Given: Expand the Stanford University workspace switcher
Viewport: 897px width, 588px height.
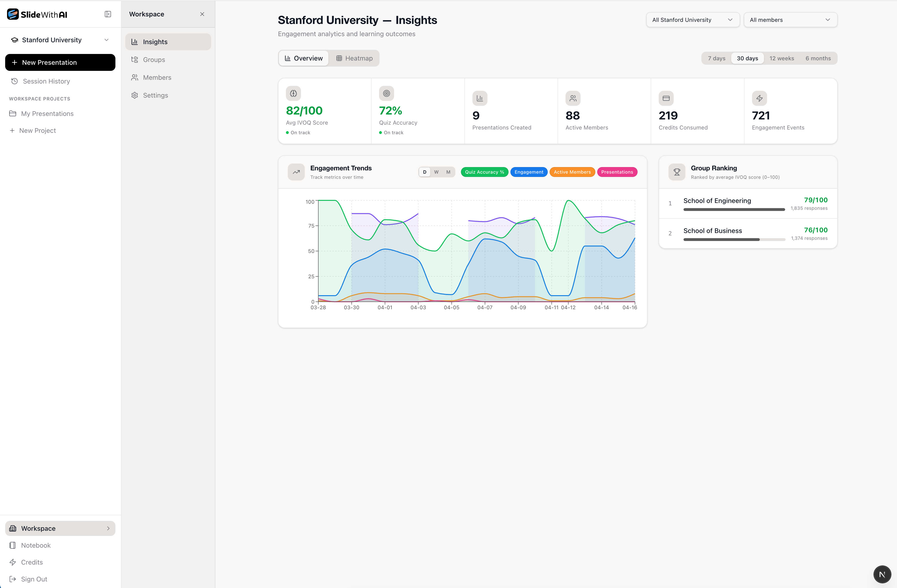Looking at the screenshot, I should pos(60,40).
